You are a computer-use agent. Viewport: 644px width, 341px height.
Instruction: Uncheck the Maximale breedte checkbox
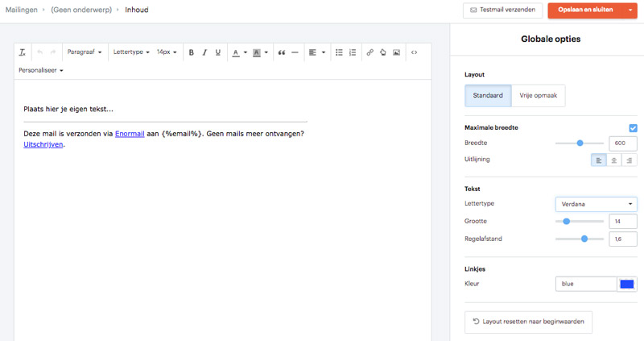[x=633, y=128]
